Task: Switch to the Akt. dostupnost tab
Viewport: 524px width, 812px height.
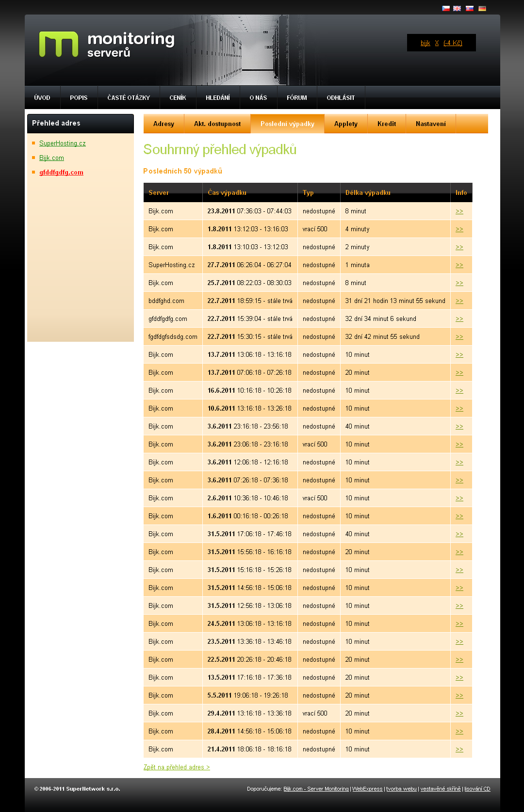Action: pos(217,124)
